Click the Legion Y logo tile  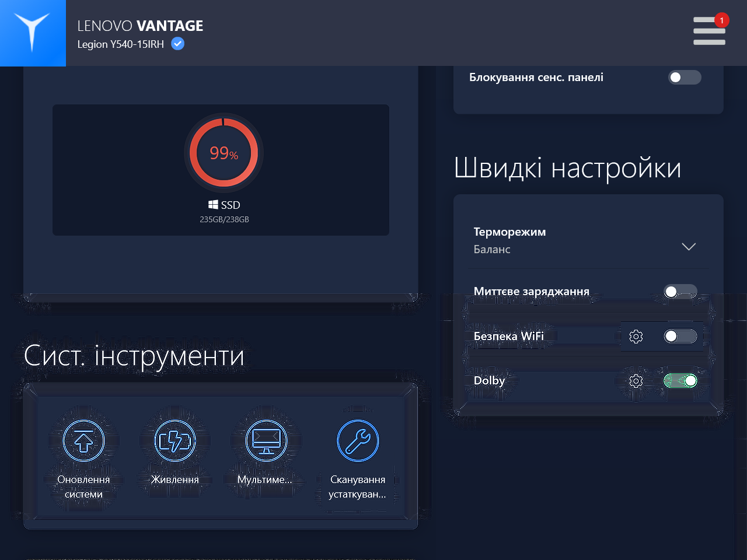pyautogui.click(x=33, y=33)
